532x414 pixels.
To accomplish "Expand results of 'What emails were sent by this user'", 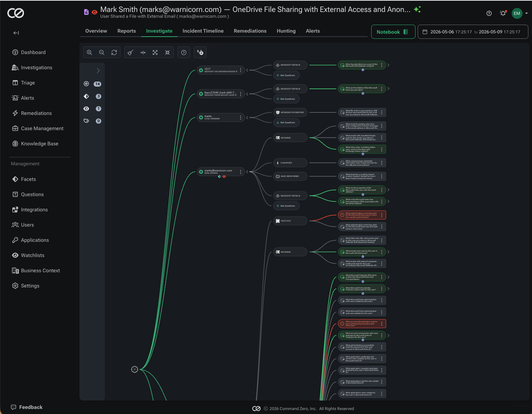I will (388, 252).
